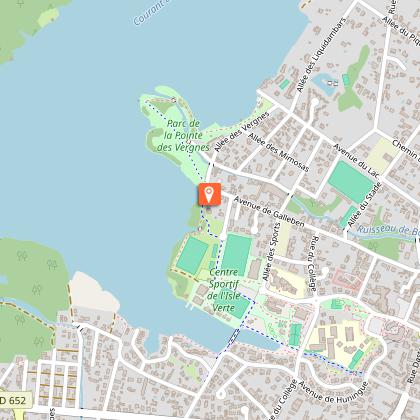The width and height of the screenshot is (420, 420).
Task: Click the Allée des Vergnes street label
Action: click(x=242, y=132)
